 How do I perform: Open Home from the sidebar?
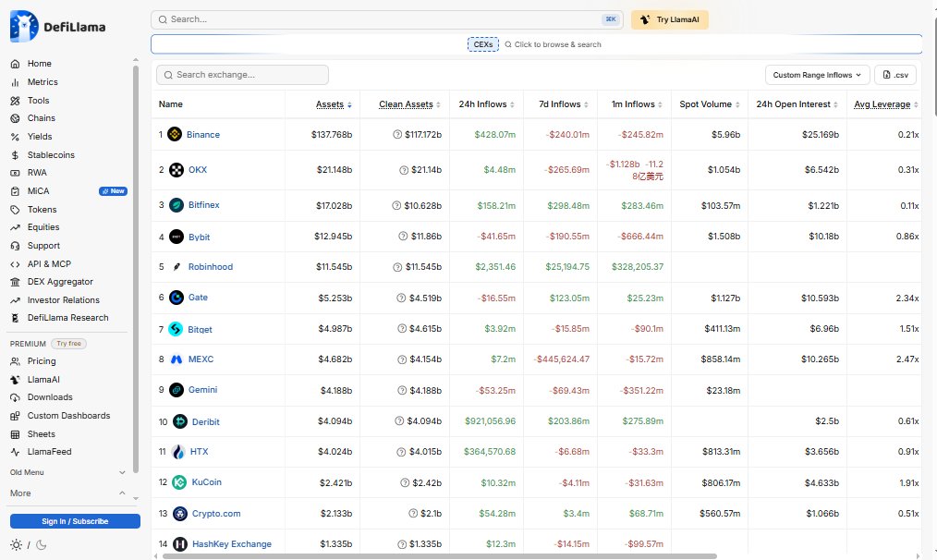[39, 64]
